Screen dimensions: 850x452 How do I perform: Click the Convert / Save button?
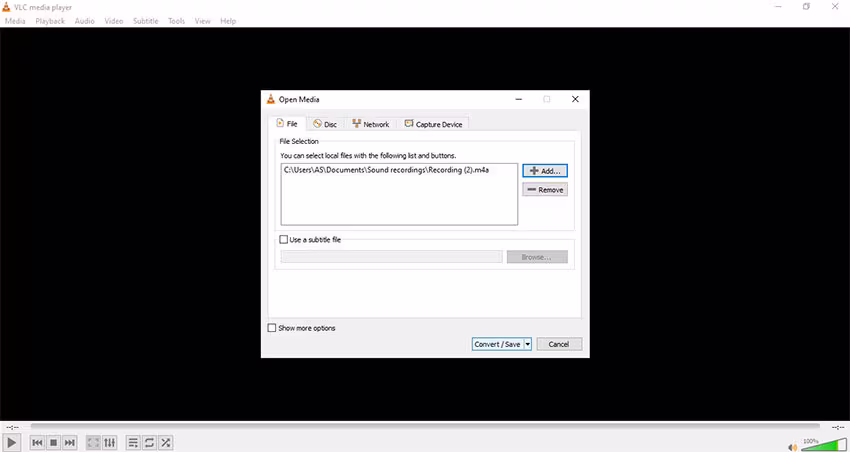point(497,344)
